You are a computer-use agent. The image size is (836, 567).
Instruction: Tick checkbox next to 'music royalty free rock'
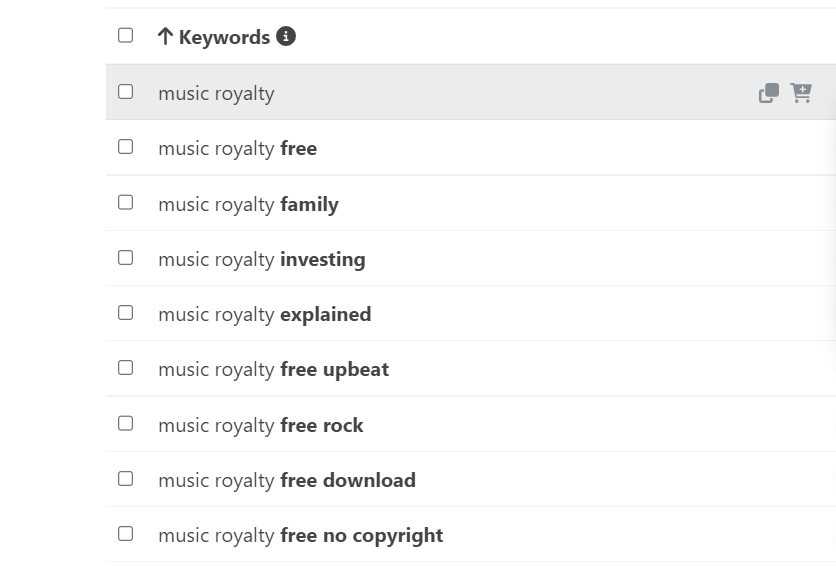click(x=125, y=424)
